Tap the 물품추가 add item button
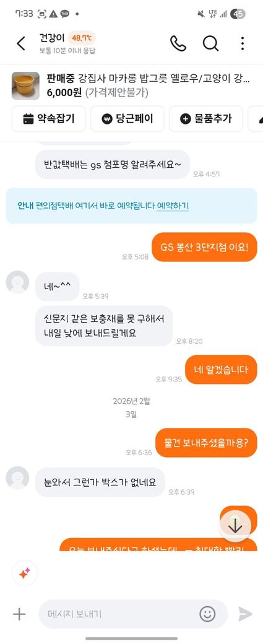Image resolution: width=263 pixels, height=644 pixels. click(206, 119)
